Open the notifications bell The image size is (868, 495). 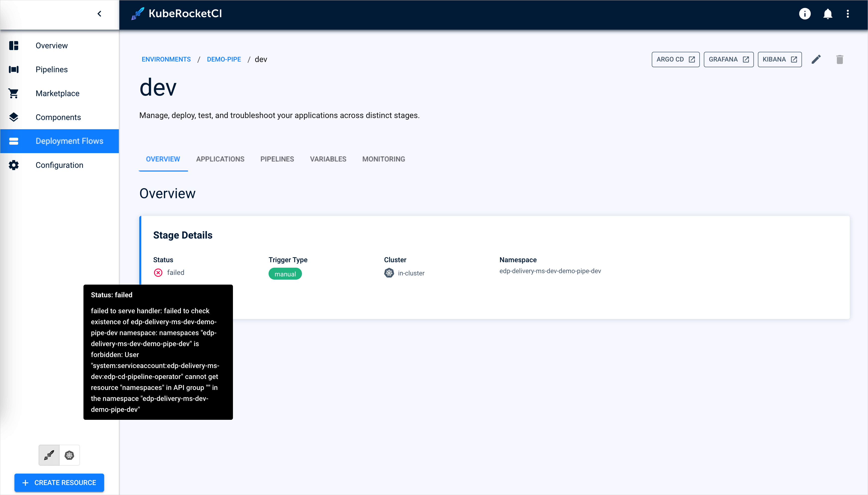pyautogui.click(x=828, y=14)
